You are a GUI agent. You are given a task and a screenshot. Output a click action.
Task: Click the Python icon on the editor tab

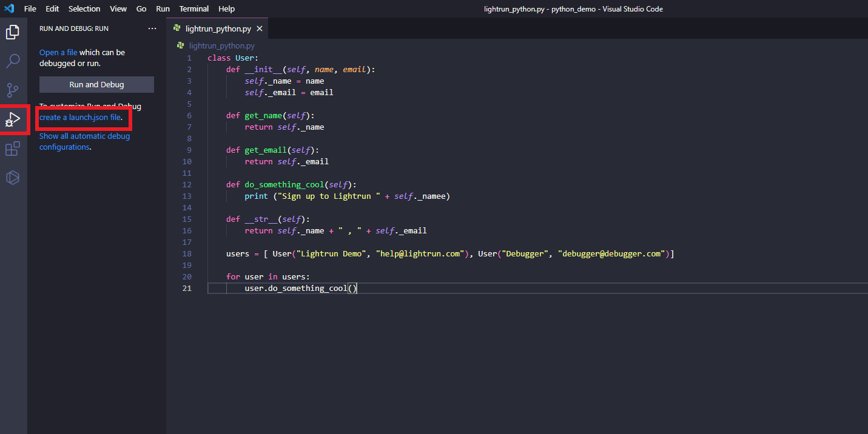click(177, 27)
